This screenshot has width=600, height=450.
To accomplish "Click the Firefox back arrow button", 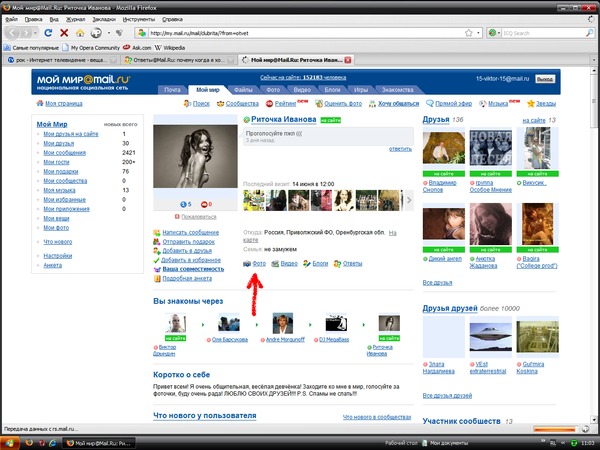I will point(12,33).
